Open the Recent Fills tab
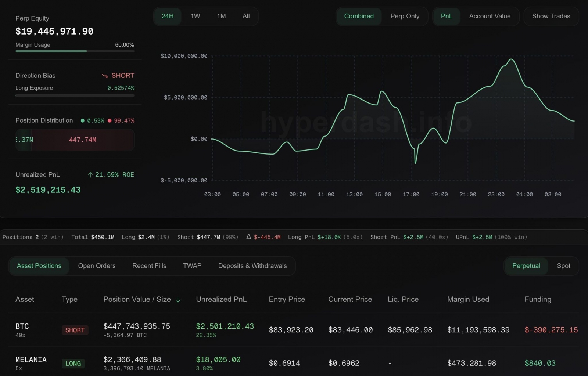Screen dimensions: 588x376 [x=149, y=266]
